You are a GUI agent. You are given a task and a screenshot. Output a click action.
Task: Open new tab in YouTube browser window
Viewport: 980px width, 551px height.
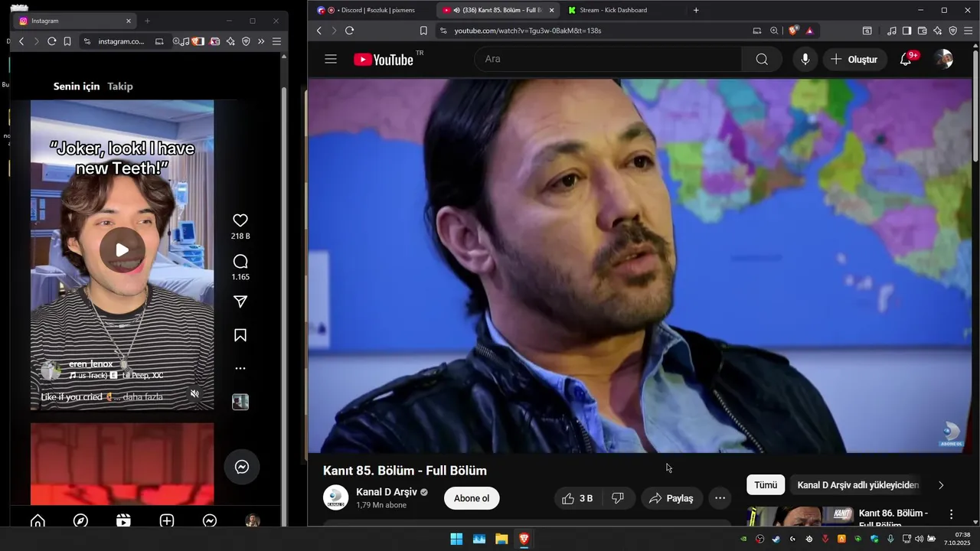(x=696, y=10)
